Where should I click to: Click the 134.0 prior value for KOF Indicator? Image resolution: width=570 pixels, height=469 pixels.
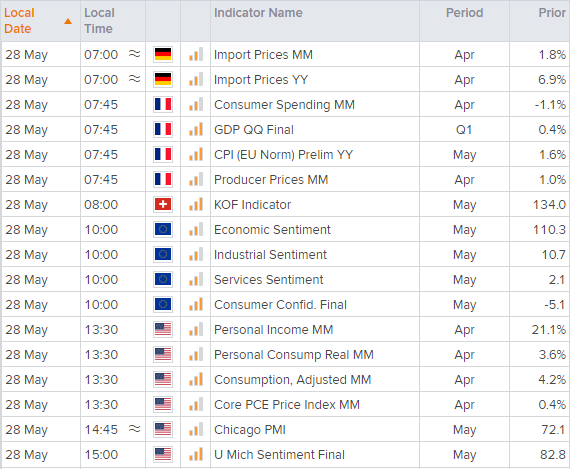549,204
